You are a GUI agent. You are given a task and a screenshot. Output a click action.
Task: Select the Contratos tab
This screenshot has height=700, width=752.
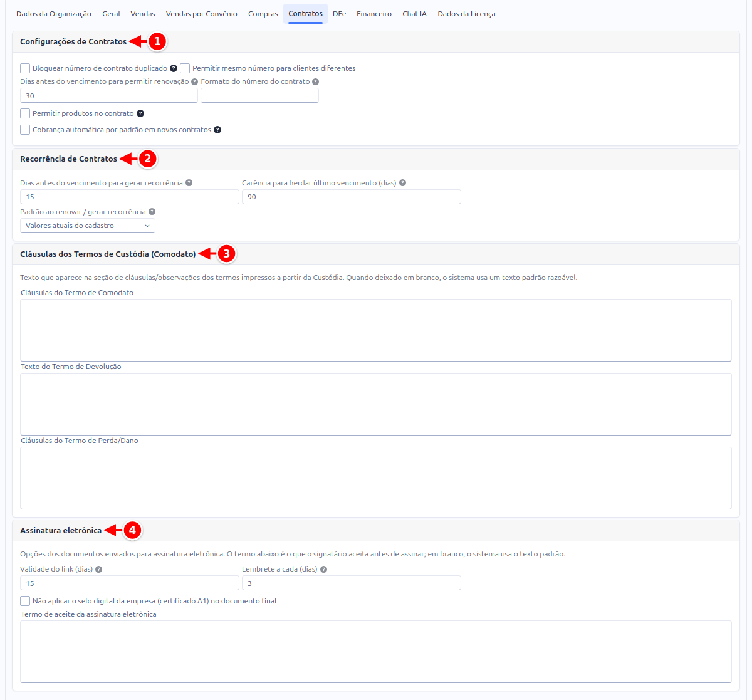pos(306,14)
